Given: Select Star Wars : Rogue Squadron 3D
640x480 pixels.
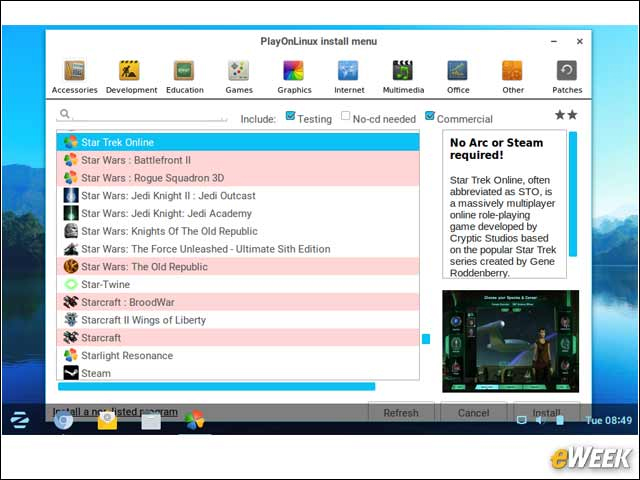Looking at the screenshot, I should [x=238, y=178].
